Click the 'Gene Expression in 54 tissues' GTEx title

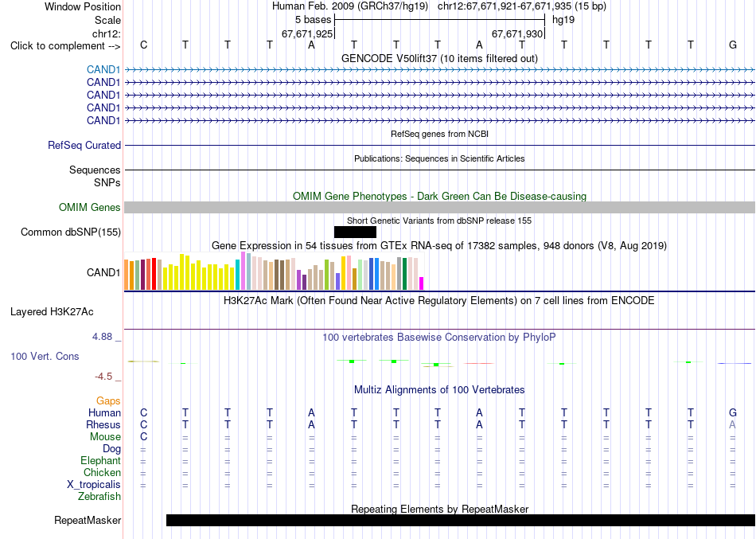(439, 245)
